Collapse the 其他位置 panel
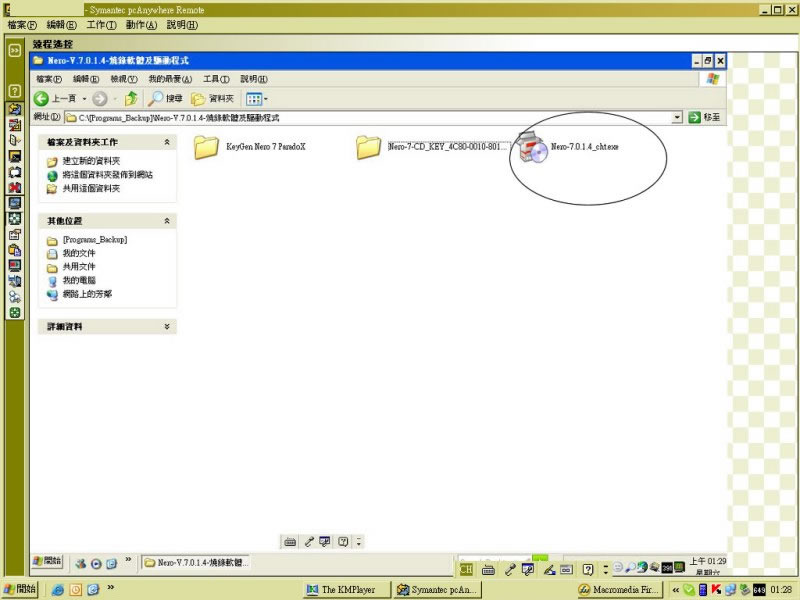The width and height of the screenshot is (800, 600). coord(167,221)
